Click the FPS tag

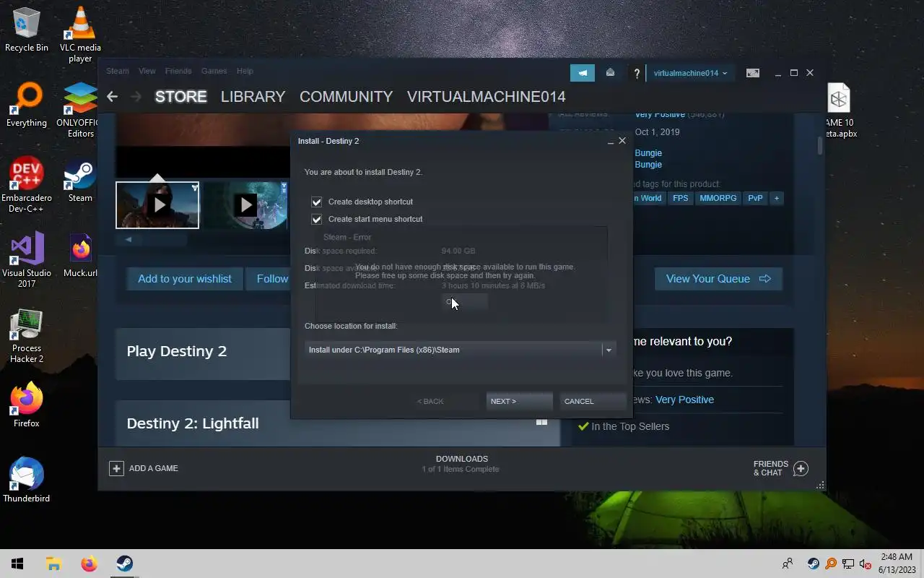click(680, 198)
